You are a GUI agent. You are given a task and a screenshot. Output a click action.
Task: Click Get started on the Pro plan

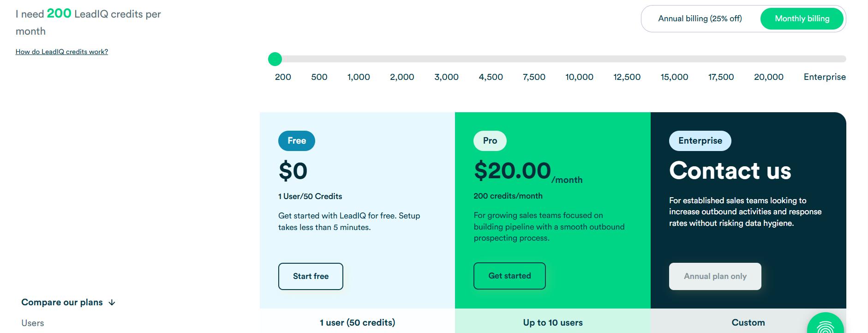pos(509,276)
